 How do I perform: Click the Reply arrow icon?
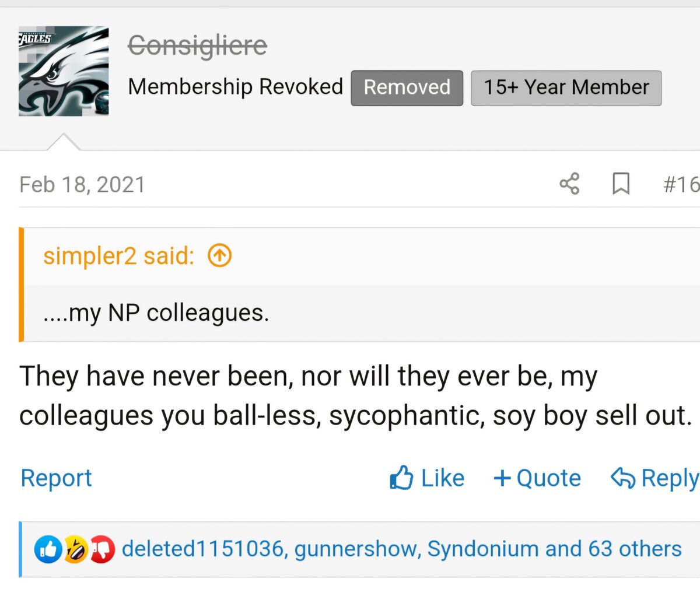coord(622,478)
